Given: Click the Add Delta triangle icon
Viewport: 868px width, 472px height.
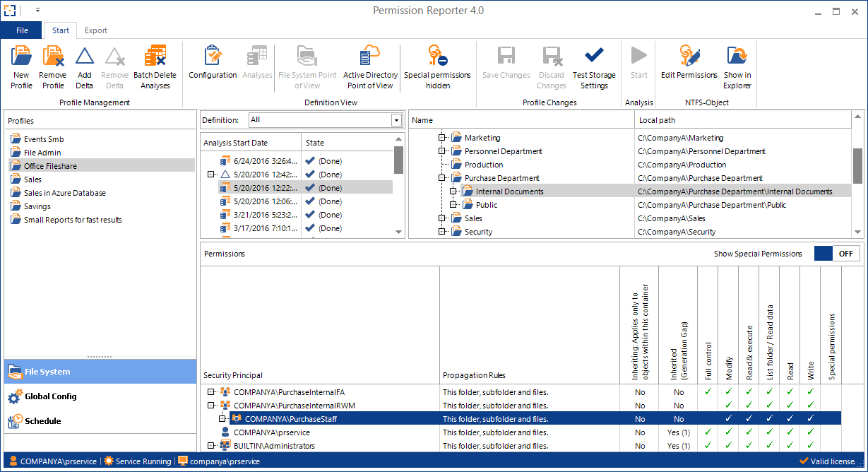Looking at the screenshot, I should 85,57.
